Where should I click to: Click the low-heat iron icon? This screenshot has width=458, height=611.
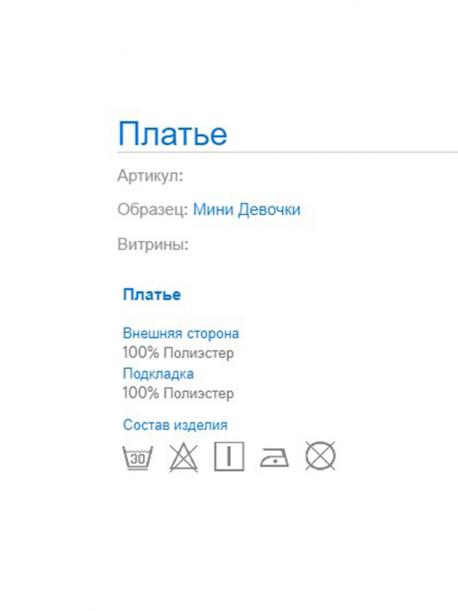click(x=274, y=457)
